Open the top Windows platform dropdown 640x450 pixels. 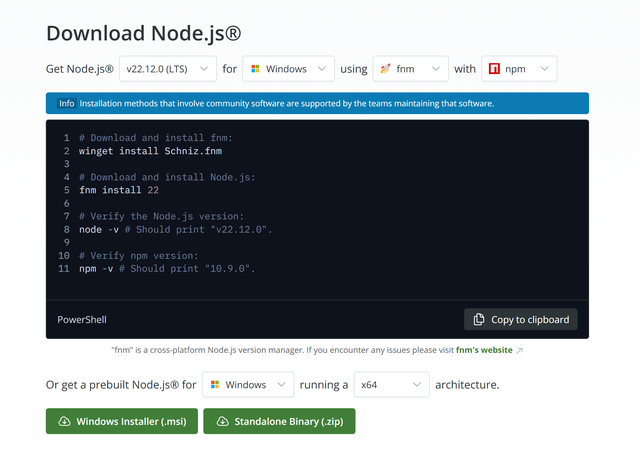[288, 69]
